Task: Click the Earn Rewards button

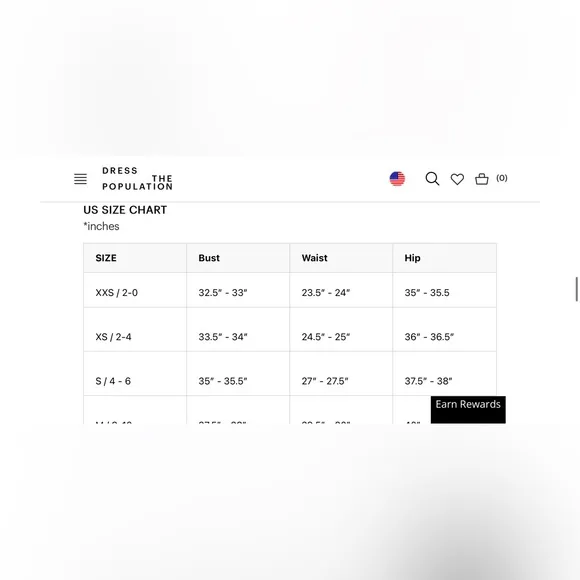Action: 468,409
